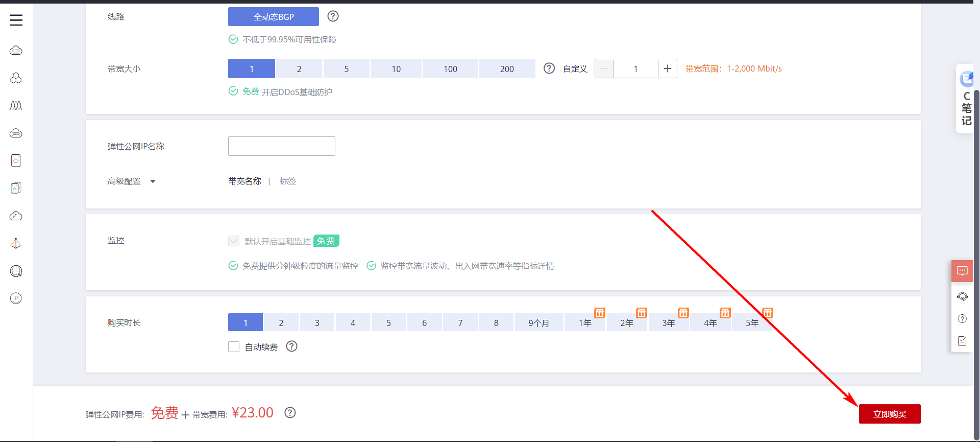Expand the 高级配置 dropdown arrow
This screenshot has width=980, height=442.
pyautogui.click(x=153, y=181)
